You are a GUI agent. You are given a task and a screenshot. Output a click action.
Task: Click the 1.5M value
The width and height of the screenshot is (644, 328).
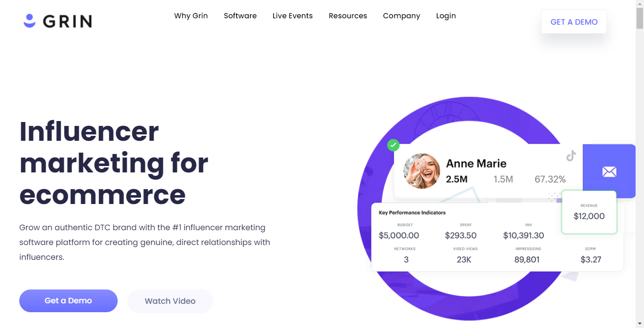[x=503, y=179]
